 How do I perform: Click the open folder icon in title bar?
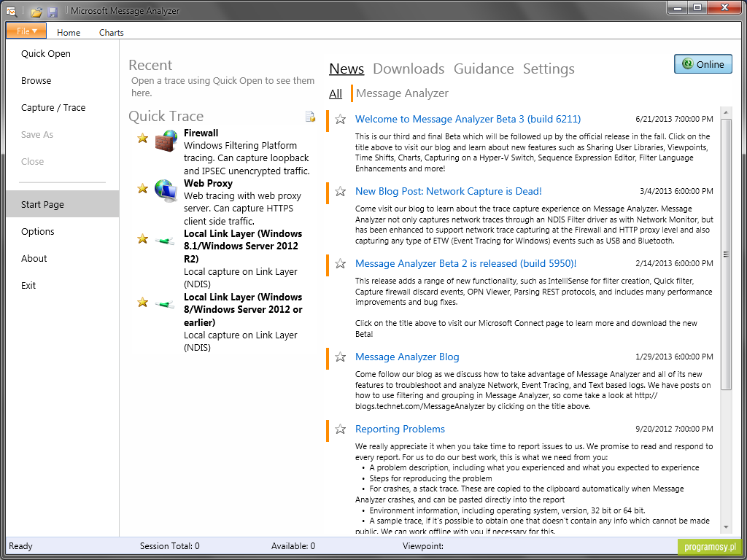pos(36,12)
